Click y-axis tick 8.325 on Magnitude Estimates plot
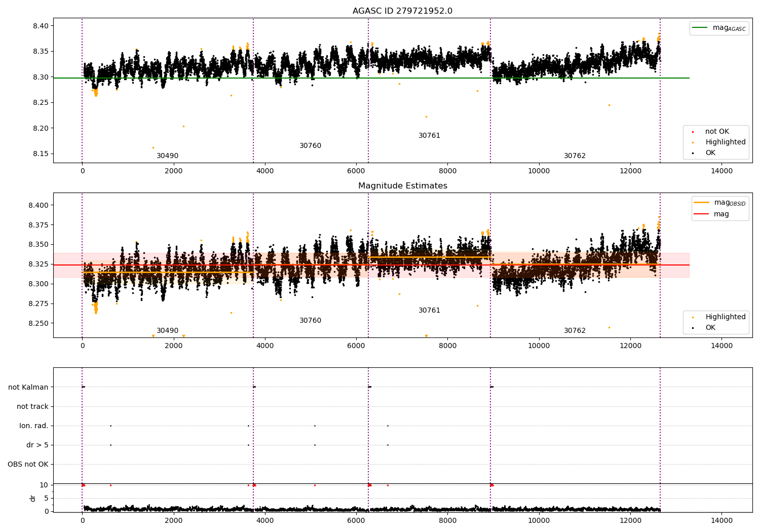Image resolution: width=760 pixels, height=532 pixels. click(x=39, y=264)
